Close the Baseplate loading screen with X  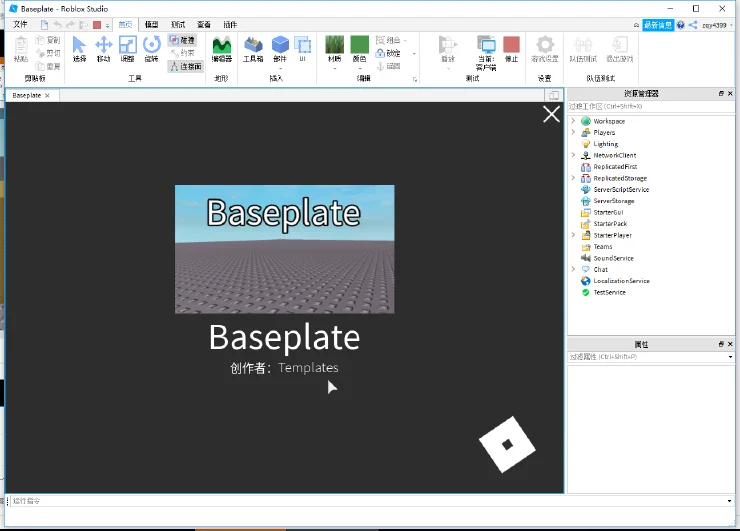(551, 114)
